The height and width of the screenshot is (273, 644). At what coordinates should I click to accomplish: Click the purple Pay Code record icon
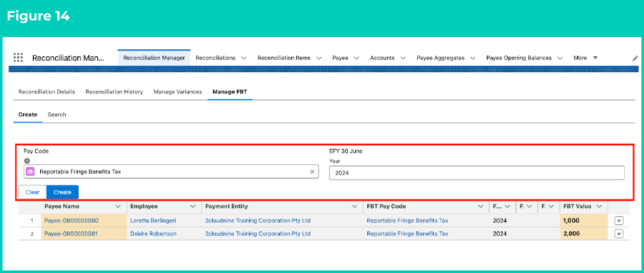pyautogui.click(x=31, y=172)
